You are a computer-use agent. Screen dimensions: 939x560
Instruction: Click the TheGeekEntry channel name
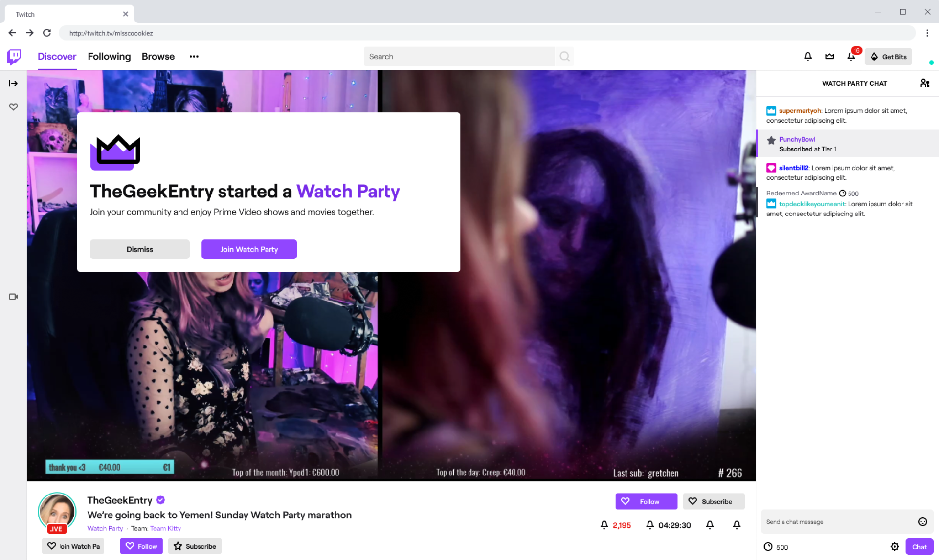(120, 500)
